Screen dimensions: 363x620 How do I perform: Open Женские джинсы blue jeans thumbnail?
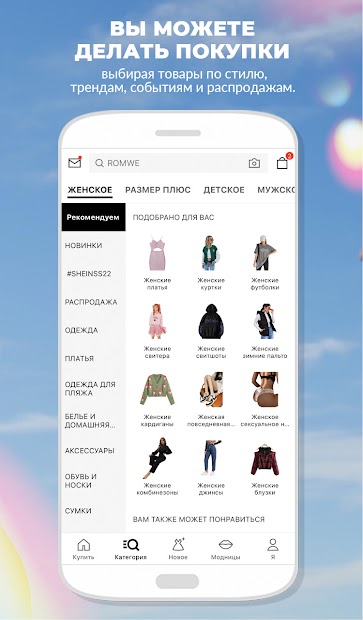pyautogui.click(x=211, y=458)
